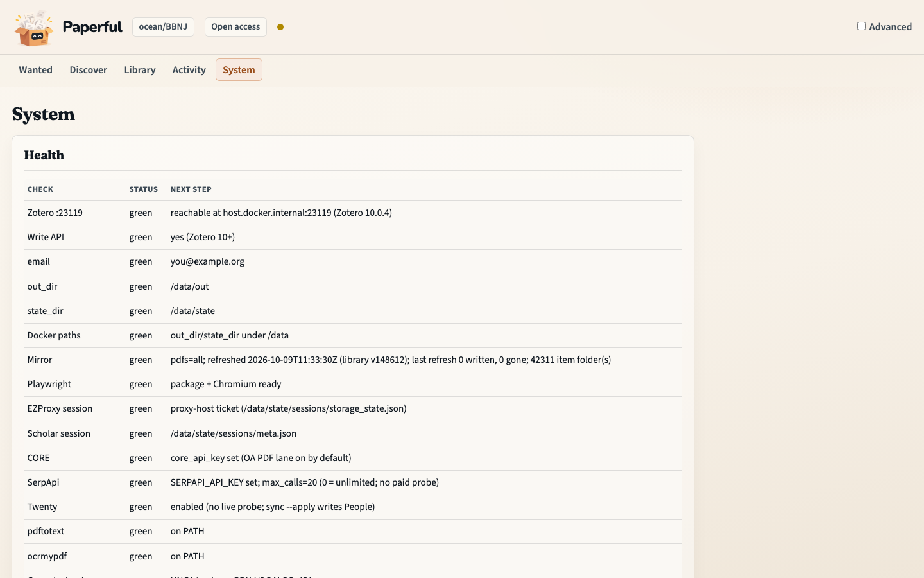Click the /data/out path value

(x=189, y=286)
